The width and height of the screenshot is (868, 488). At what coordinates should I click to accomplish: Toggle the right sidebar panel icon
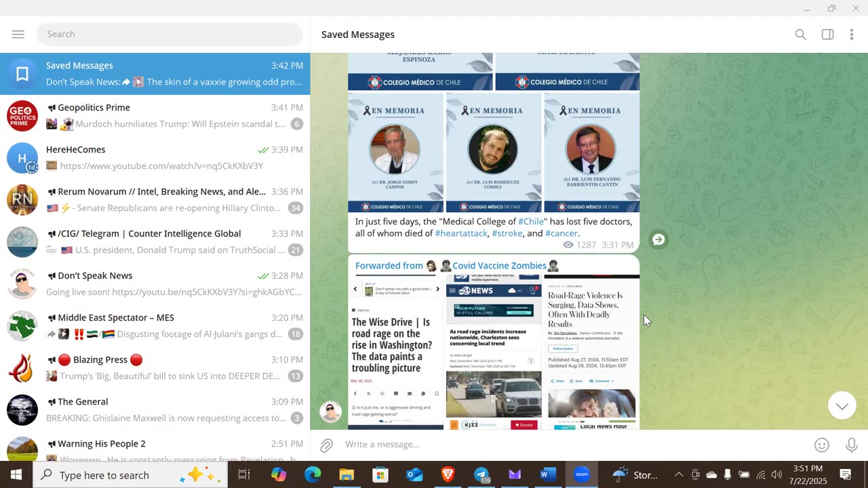827,35
